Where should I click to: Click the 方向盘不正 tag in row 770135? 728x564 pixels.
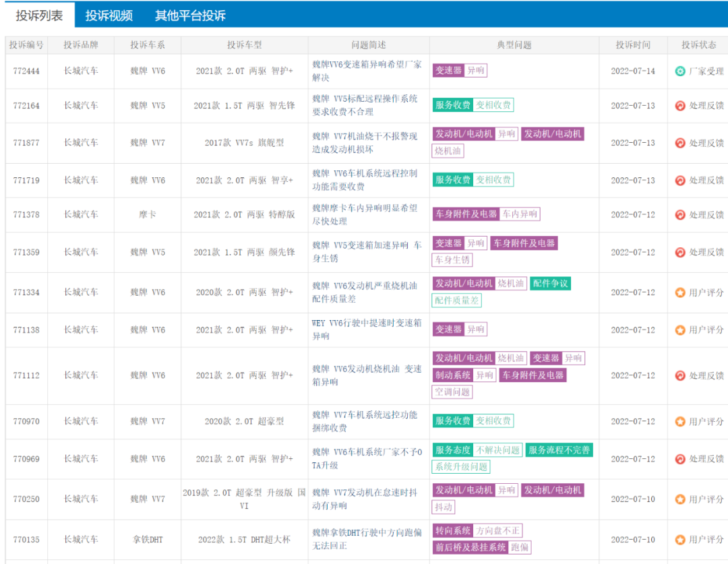point(497,531)
